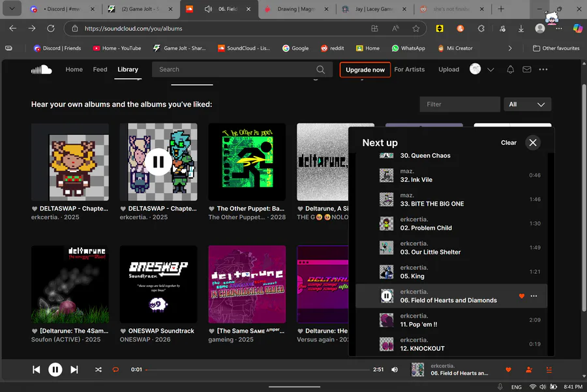Open the Home - YouTube bookmark

117,48
